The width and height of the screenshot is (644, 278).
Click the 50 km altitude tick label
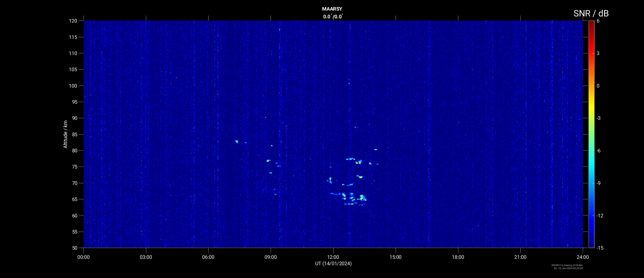click(x=74, y=248)
